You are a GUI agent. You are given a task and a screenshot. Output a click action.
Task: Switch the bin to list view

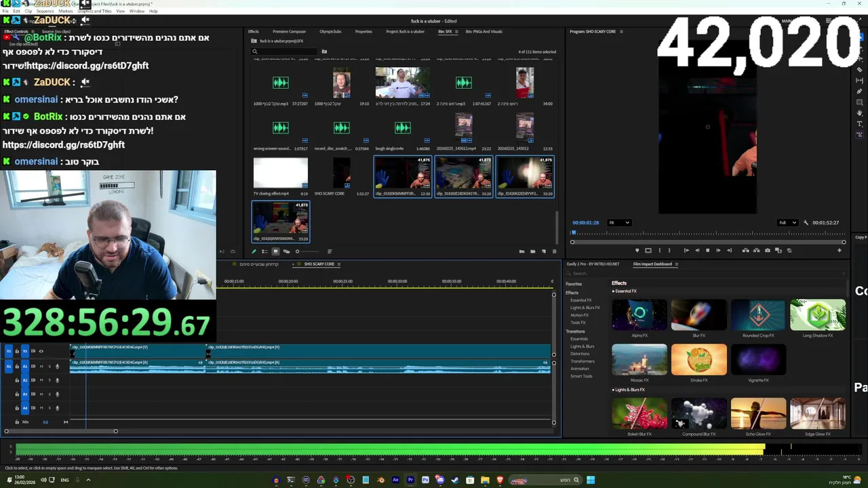point(264,251)
